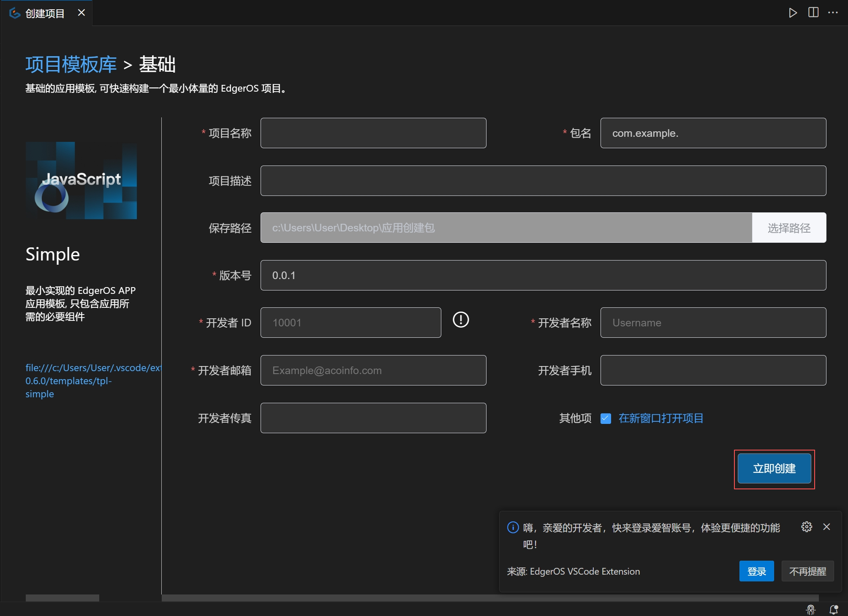Viewport: 848px width, 616px height.
Task: Focus the 开发者名称 Username field
Action: tap(713, 323)
